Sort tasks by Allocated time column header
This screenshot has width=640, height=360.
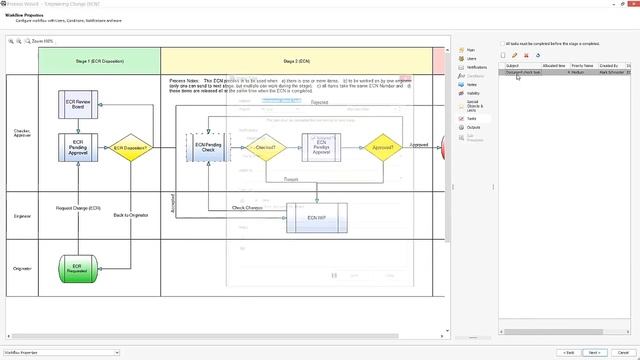click(x=555, y=66)
